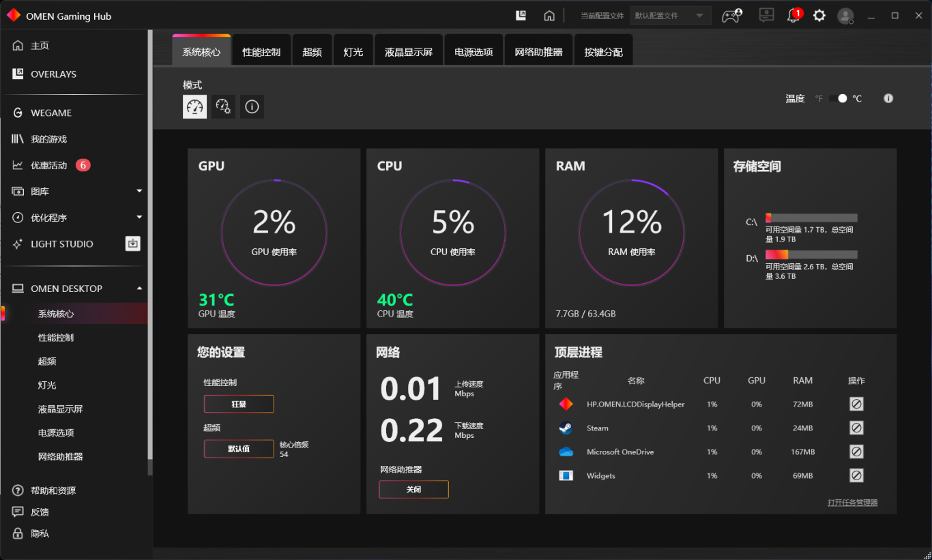Viewport: 932px width, 560px height.
Task: Click the info icon under 模式
Action: [x=252, y=106]
